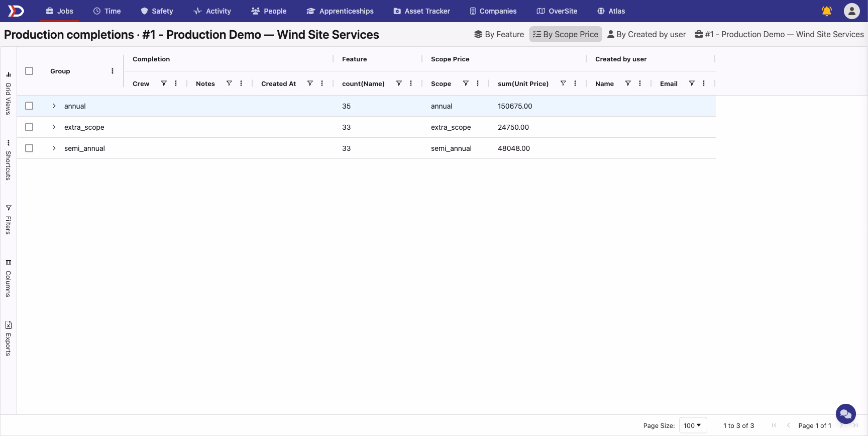Toggle the select-all header checkbox
Screen dimensions: 868x436
pos(29,71)
